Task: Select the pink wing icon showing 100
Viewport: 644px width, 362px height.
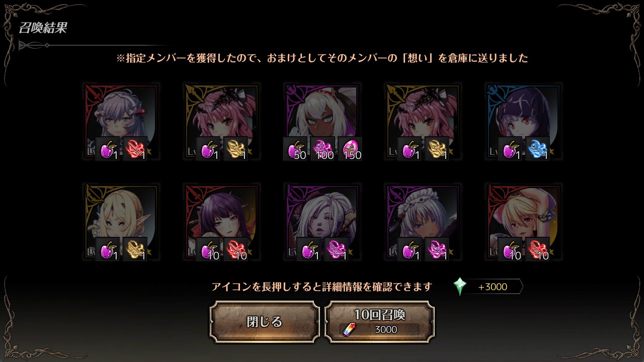Action: point(322,149)
